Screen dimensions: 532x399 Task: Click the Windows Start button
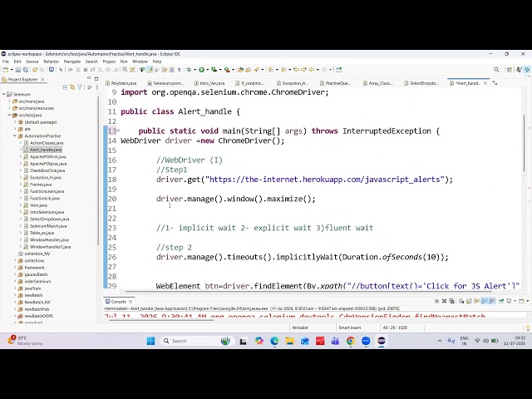point(151,341)
